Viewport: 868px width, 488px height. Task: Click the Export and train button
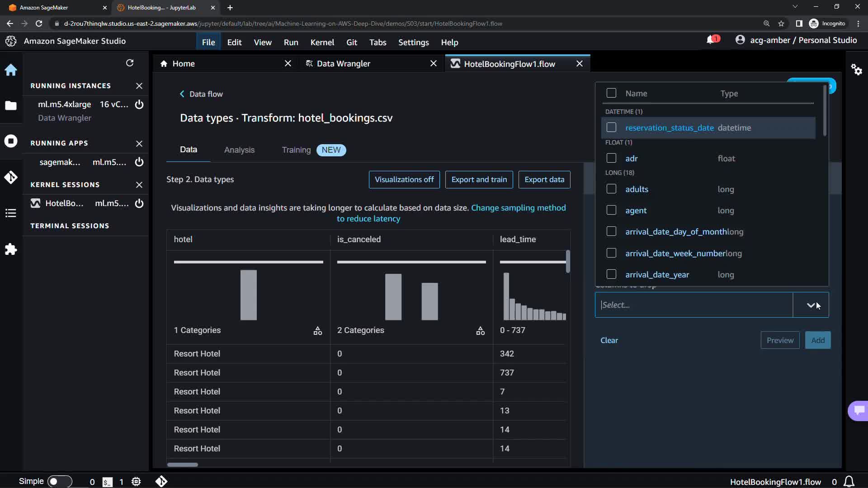click(479, 179)
